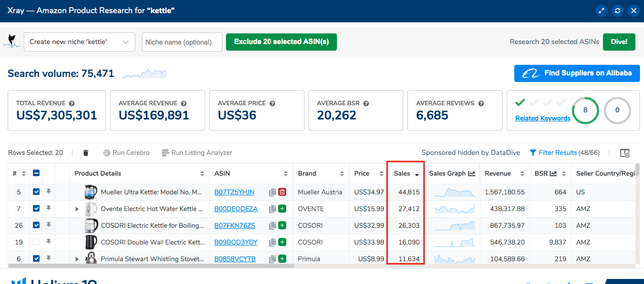Click the search volume trend sparkline
The width and height of the screenshot is (644, 284).
click(x=144, y=74)
